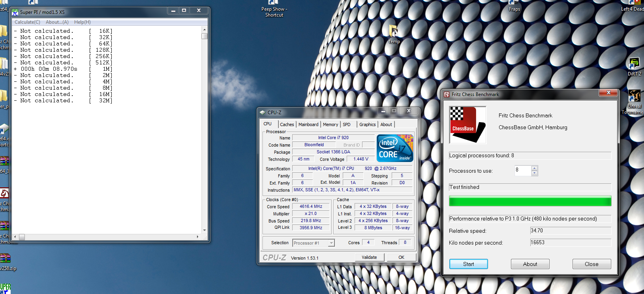Viewport: 644px width, 294px height.
Task: Switch to the Memory tab in CPU-Z
Action: 330,124
